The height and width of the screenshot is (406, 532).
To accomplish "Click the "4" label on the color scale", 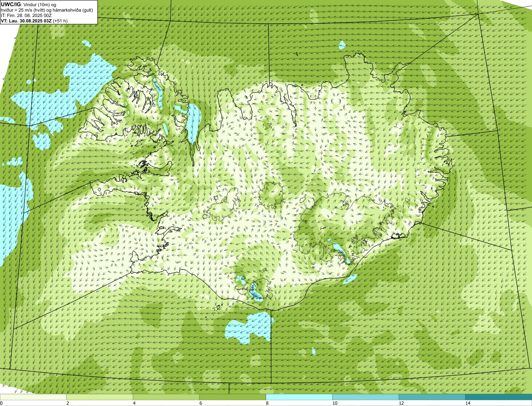I will [134, 403].
